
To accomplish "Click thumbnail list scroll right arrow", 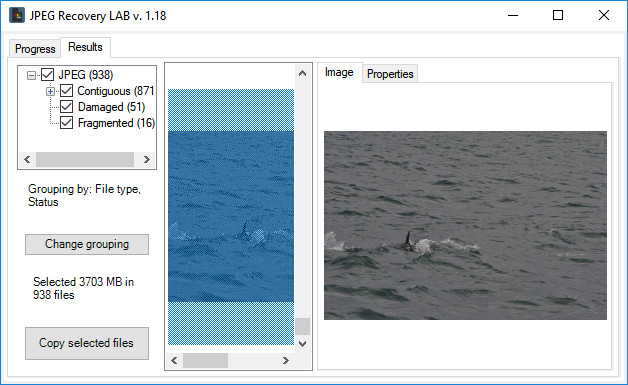I will 286,361.
